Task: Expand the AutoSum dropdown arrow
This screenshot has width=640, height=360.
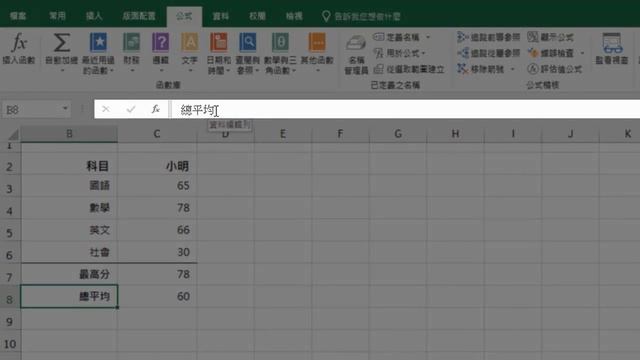Action: click(62, 71)
